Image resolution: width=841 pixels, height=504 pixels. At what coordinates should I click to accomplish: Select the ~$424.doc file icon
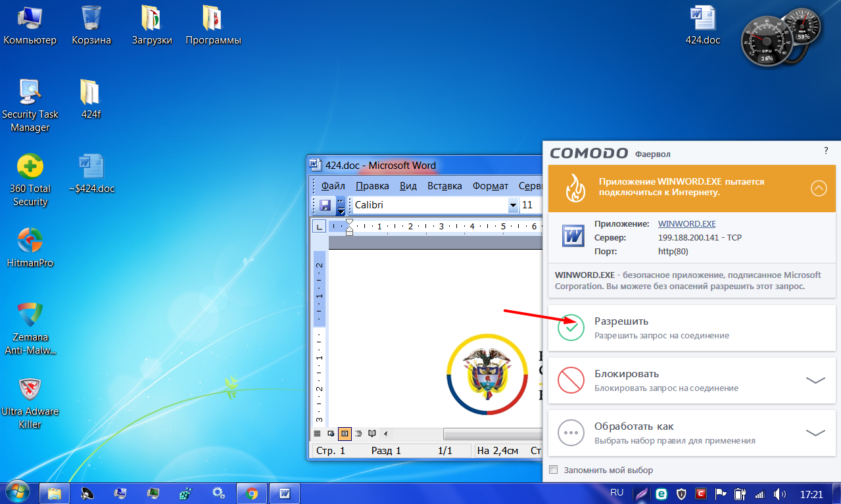91,174
